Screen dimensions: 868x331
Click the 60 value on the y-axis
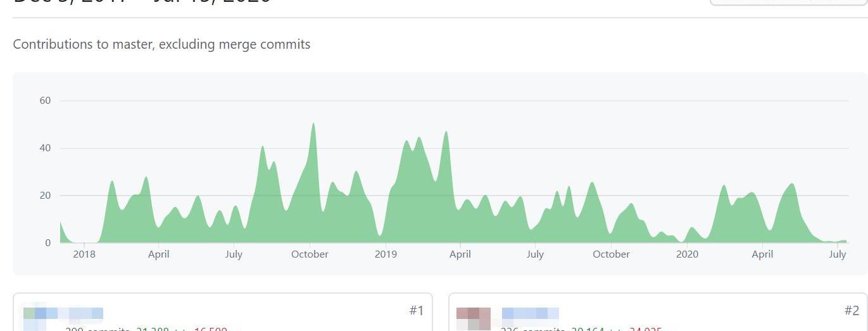pyautogui.click(x=46, y=101)
